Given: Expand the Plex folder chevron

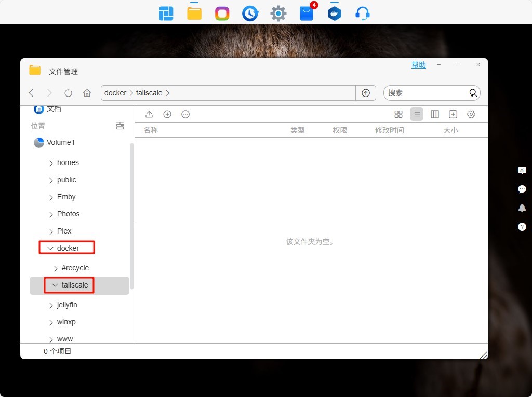Looking at the screenshot, I should click(x=51, y=232).
